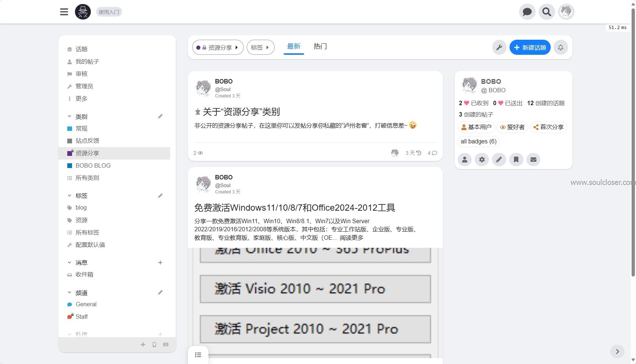Viewport: 636px width, 364px height.
Task: Open current user avatar menu in header
Action: coord(566,12)
